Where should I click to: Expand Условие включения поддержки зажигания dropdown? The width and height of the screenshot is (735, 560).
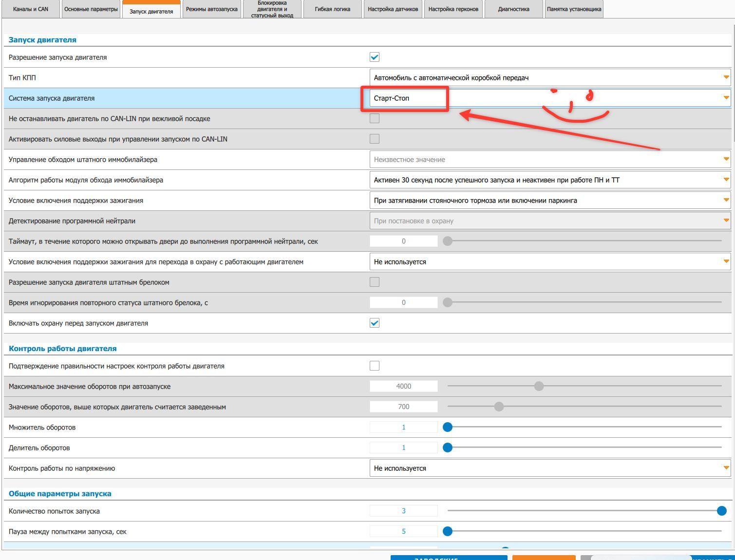(x=550, y=200)
